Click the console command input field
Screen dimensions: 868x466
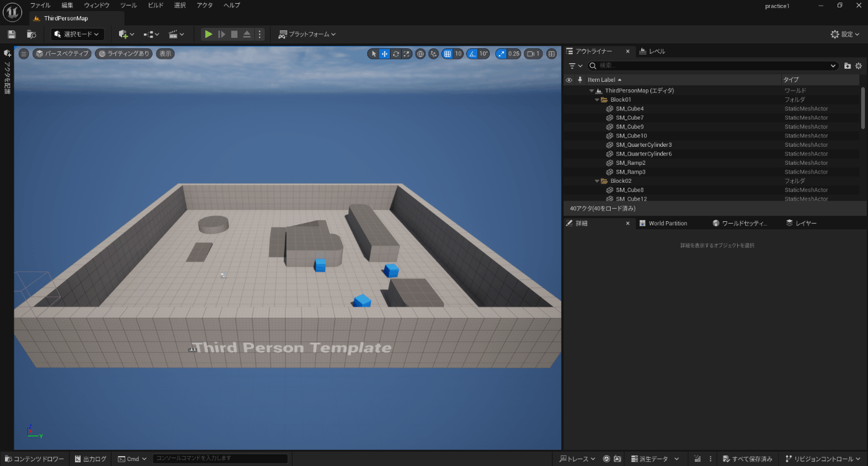tap(220, 459)
